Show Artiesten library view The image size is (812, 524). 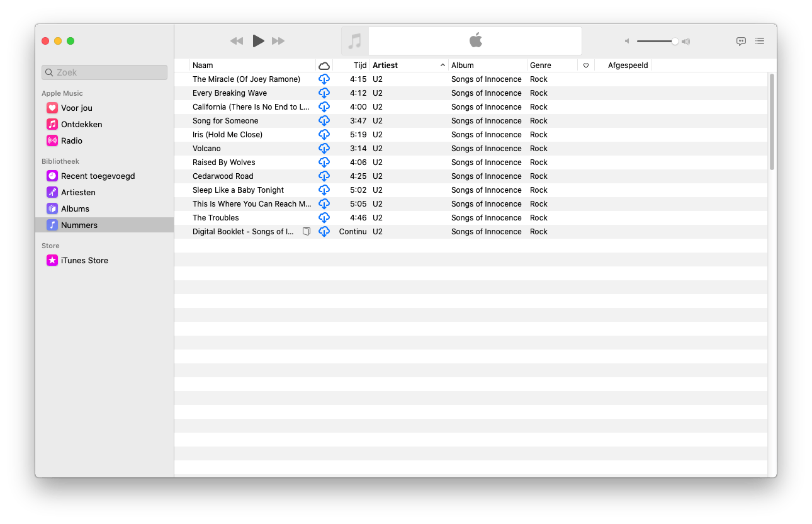(x=104, y=192)
